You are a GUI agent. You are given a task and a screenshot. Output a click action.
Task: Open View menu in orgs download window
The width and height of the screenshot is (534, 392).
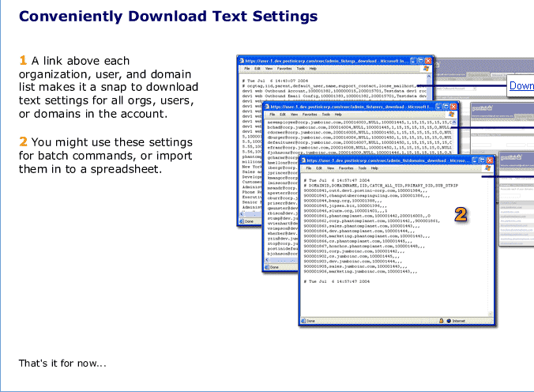pyautogui.click(x=269, y=69)
